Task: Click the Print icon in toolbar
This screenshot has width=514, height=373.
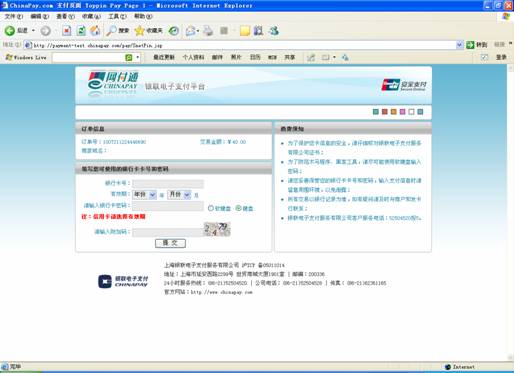Action: pyautogui.click(x=208, y=31)
